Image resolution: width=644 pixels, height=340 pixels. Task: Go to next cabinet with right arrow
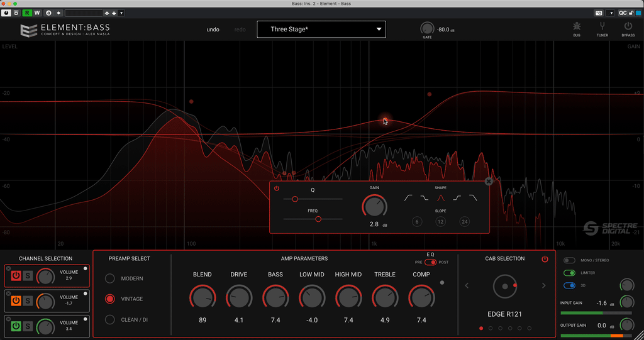[544, 286]
